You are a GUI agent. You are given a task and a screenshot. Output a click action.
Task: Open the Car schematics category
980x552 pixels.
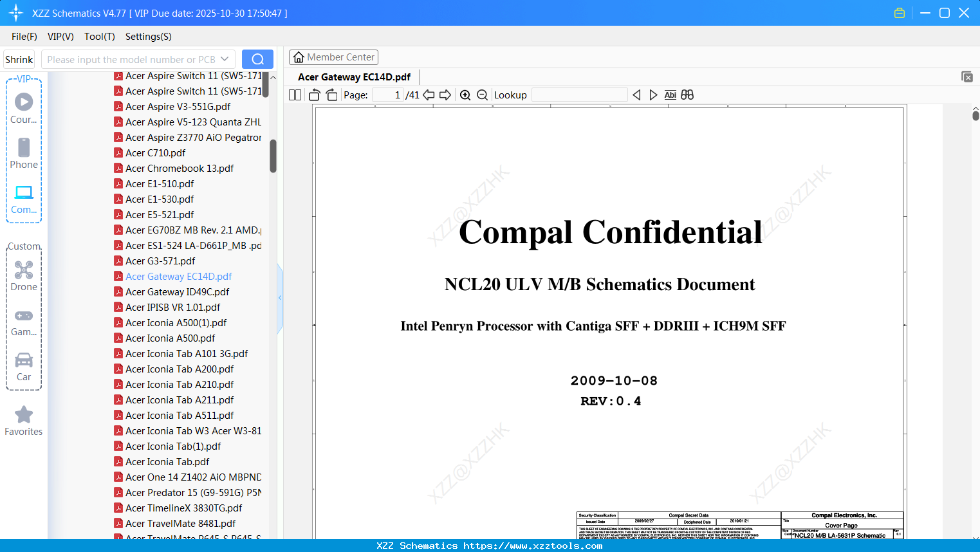click(x=24, y=366)
